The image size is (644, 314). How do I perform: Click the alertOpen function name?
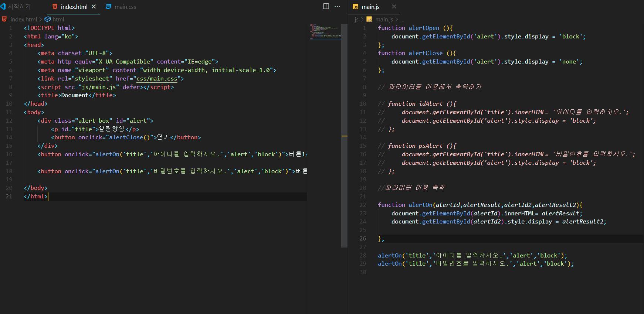click(424, 28)
